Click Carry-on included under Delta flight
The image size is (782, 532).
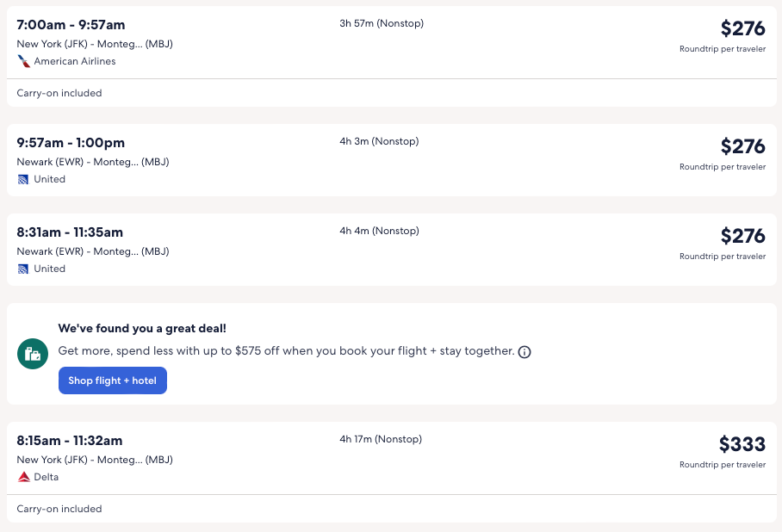pos(59,509)
